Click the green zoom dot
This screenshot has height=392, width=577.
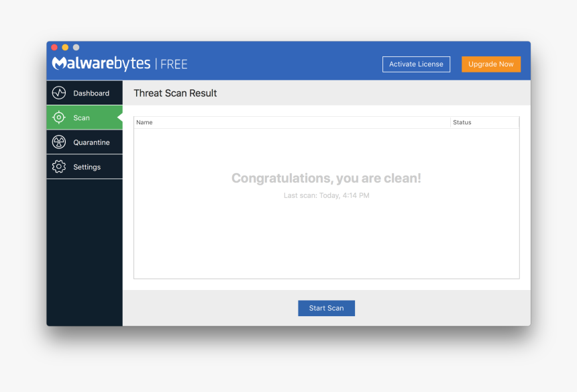pyautogui.click(x=75, y=48)
